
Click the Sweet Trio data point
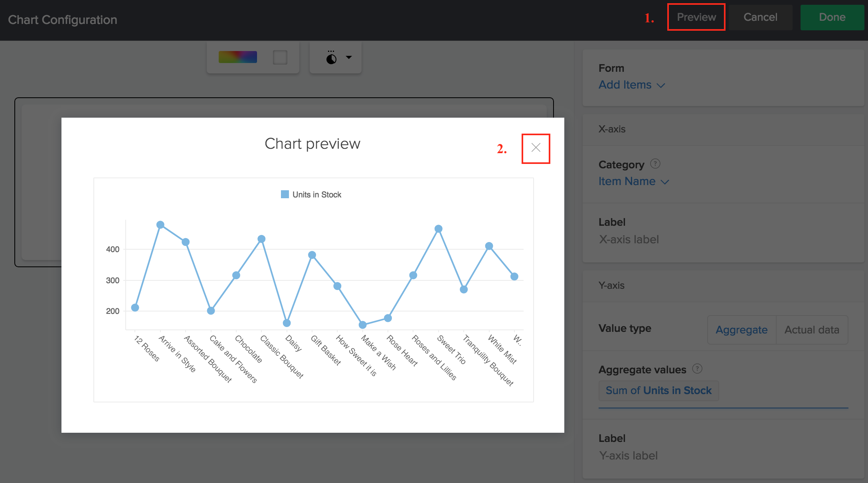pyautogui.click(x=438, y=229)
